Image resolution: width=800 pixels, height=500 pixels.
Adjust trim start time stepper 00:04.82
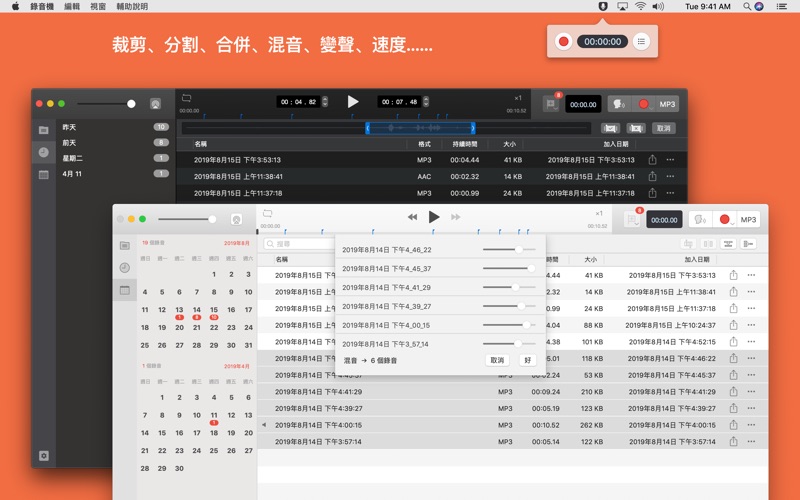pos(325,102)
